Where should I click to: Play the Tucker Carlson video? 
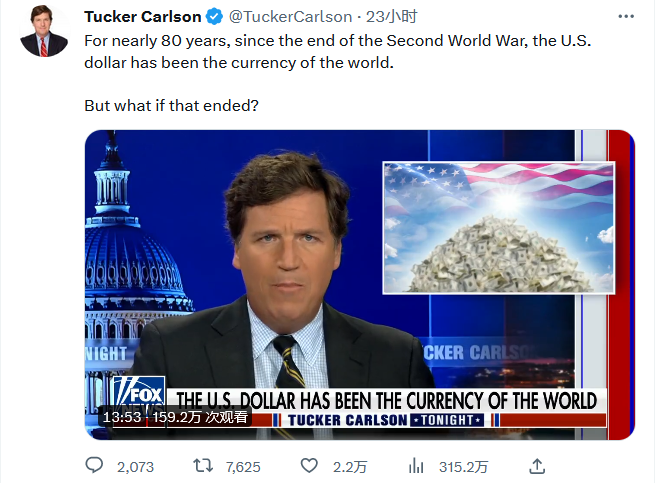click(359, 284)
